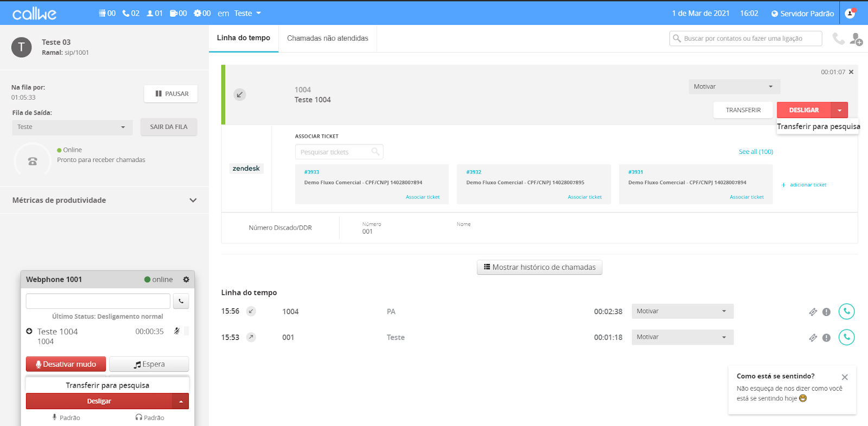Call back 1004 using teal phone icon

click(x=846, y=312)
